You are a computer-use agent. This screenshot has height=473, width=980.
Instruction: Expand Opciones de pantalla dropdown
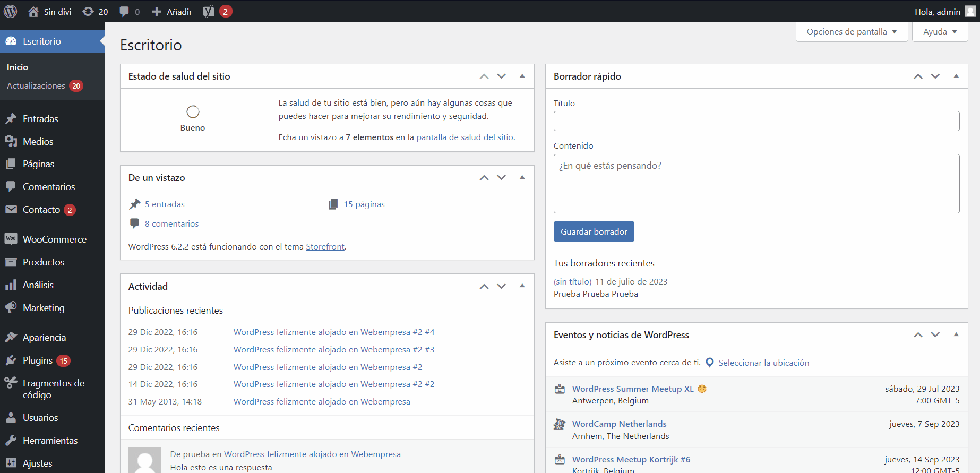click(x=852, y=32)
